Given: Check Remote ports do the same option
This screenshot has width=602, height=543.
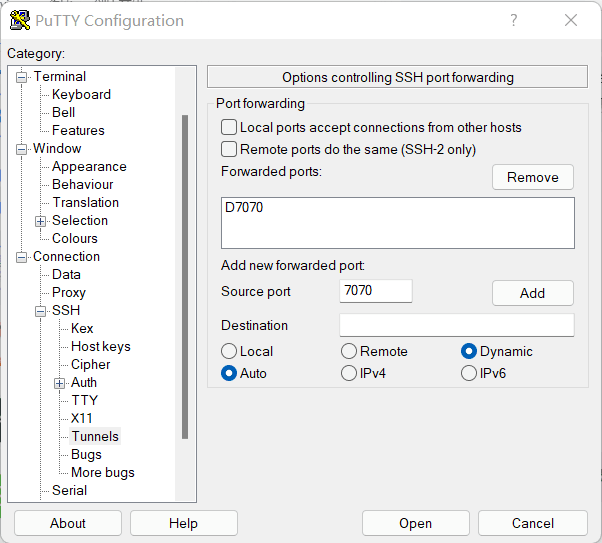Looking at the screenshot, I should click(229, 149).
